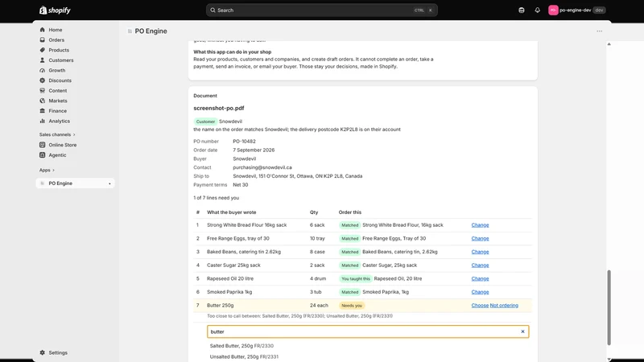The width and height of the screenshot is (644, 362).
Task: Open the Discounts icon in sidebar
Action: (43, 80)
